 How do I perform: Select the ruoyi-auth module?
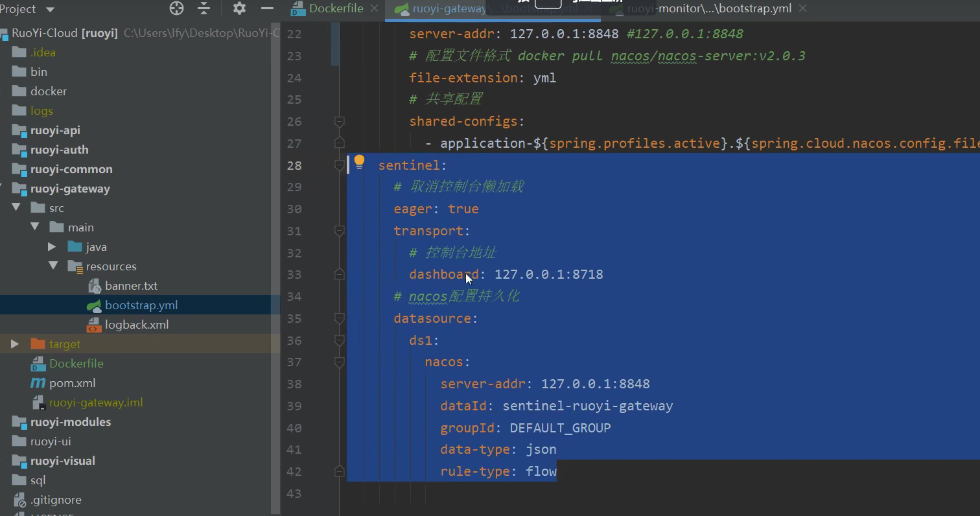tap(59, 150)
